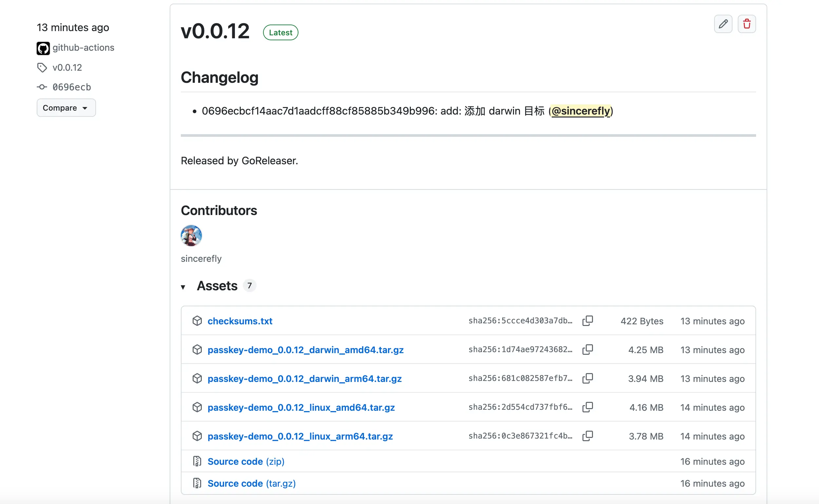Open the v0.0.12 tag link
819x504 pixels.
click(67, 67)
